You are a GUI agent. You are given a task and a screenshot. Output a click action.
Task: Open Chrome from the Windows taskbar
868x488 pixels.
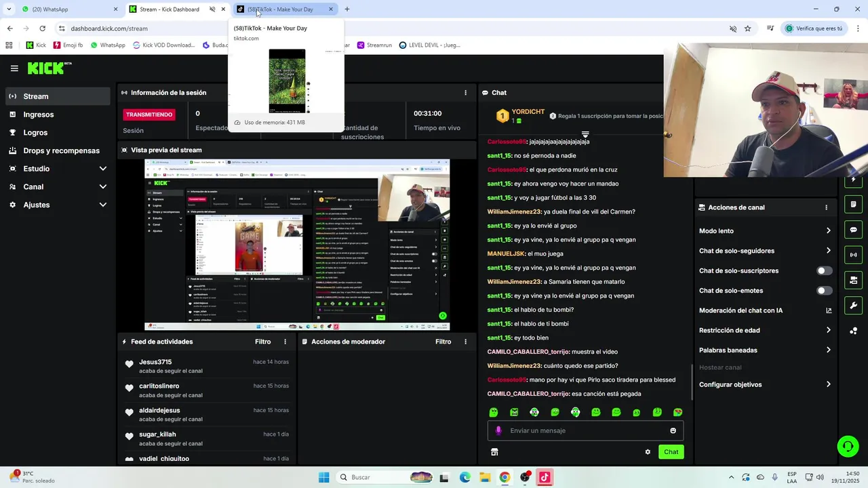click(505, 477)
